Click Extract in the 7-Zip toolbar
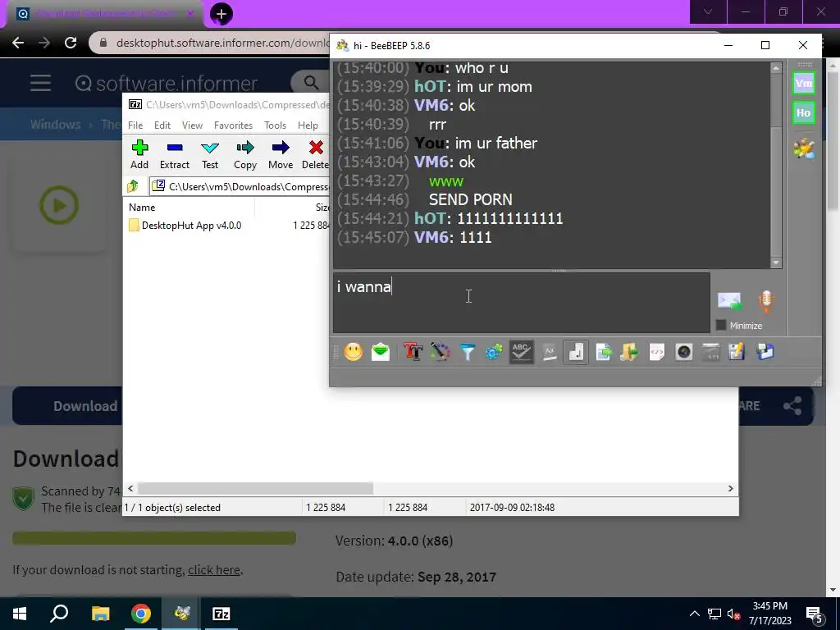Screen dimensions: 840x630 pyautogui.click(x=175, y=154)
